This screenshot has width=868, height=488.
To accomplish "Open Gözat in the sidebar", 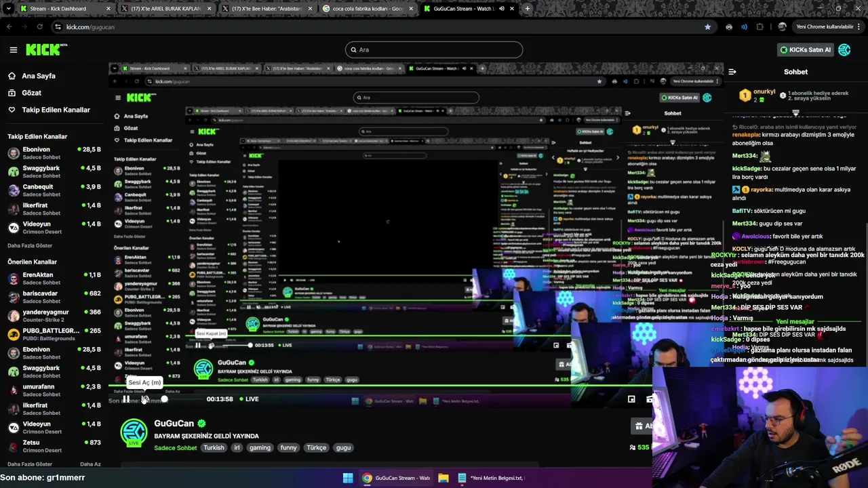I will point(31,93).
